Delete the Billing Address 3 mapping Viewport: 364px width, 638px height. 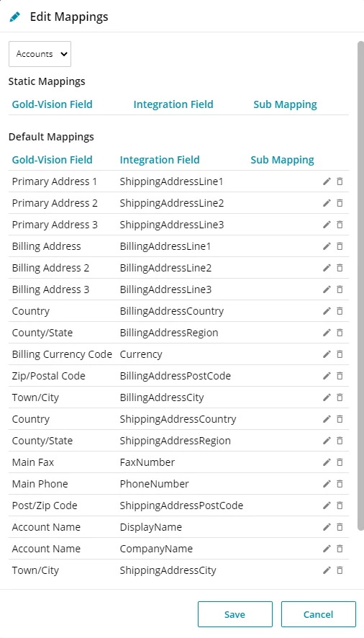(340, 289)
